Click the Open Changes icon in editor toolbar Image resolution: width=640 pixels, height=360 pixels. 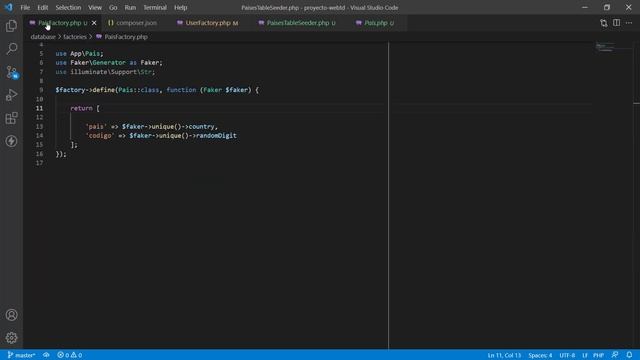604,23
